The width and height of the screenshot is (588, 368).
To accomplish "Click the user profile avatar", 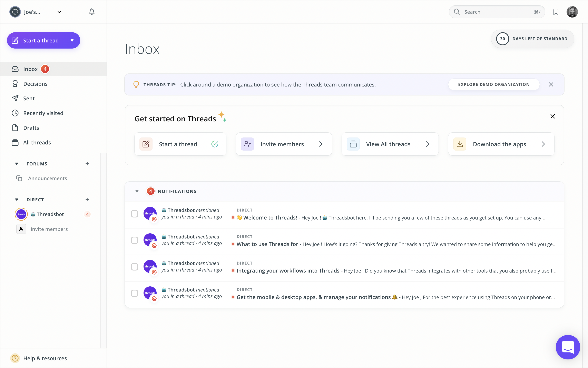I will coord(572,12).
